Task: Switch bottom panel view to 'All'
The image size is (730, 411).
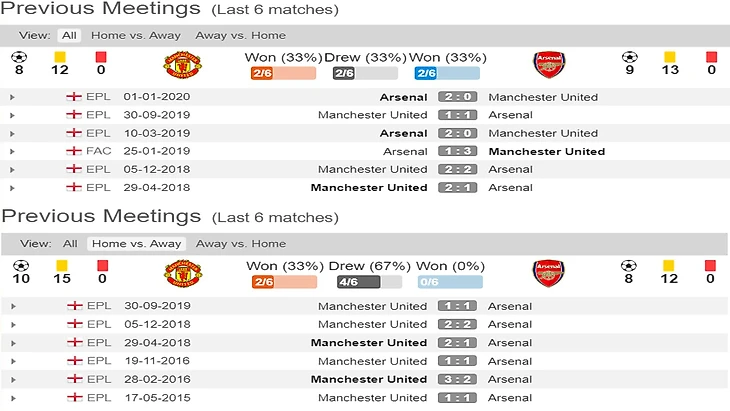Action: (70, 243)
